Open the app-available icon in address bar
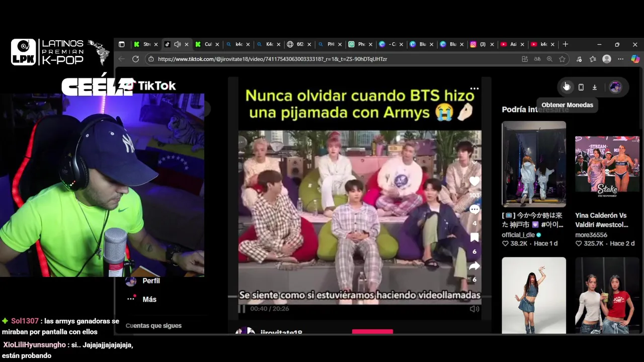The width and height of the screenshot is (644, 362). tap(525, 59)
